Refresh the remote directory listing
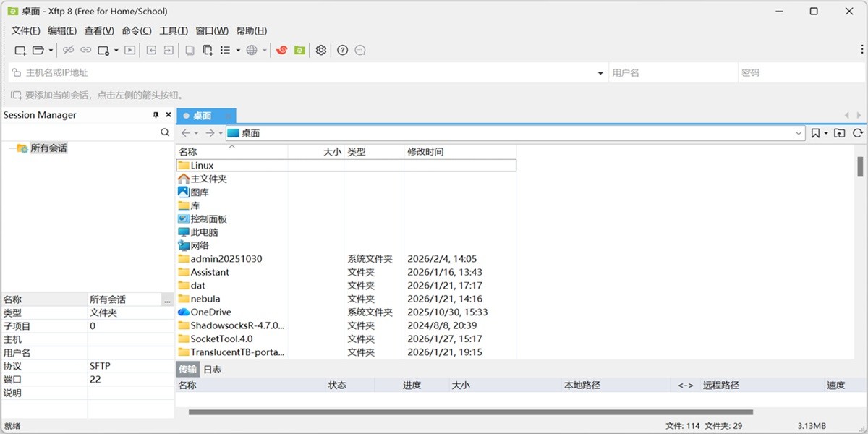 tap(858, 133)
